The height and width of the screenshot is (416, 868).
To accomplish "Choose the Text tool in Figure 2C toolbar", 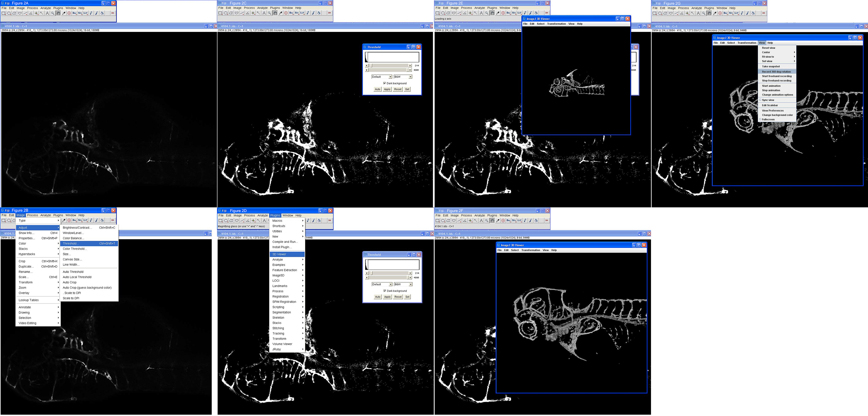I will (x=264, y=13).
